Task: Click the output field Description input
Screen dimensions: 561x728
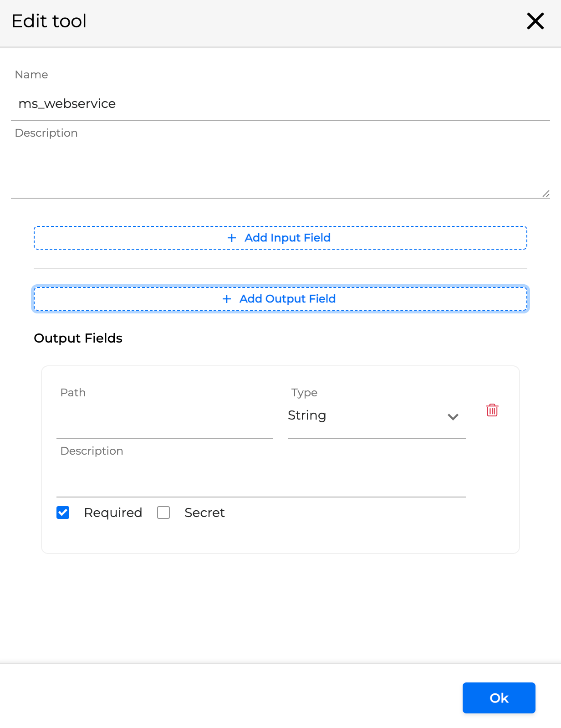Action: tap(261, 480)
